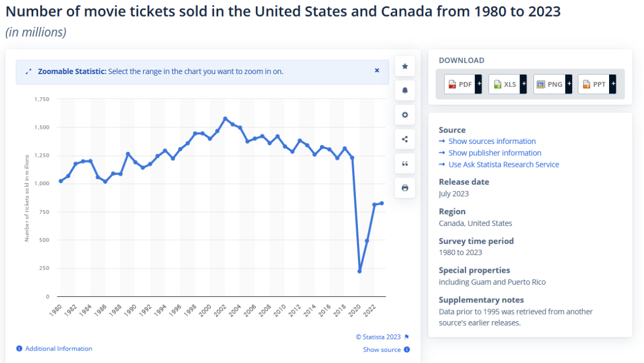Click the print icon
This screenshot has height=363, width=644.
405,188
